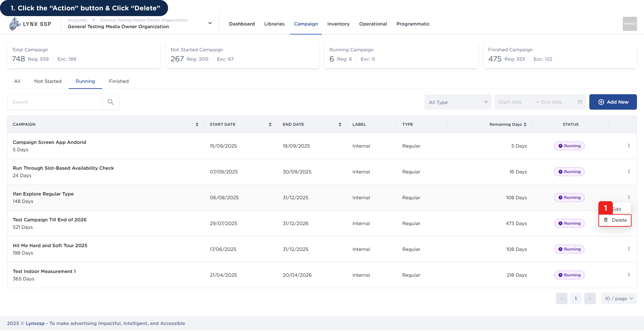The height and width of the screenshot is (331, 644).
Task: Click Running status badge for Campaign Screen App Andorid
Action: click(x=569, y=146)
